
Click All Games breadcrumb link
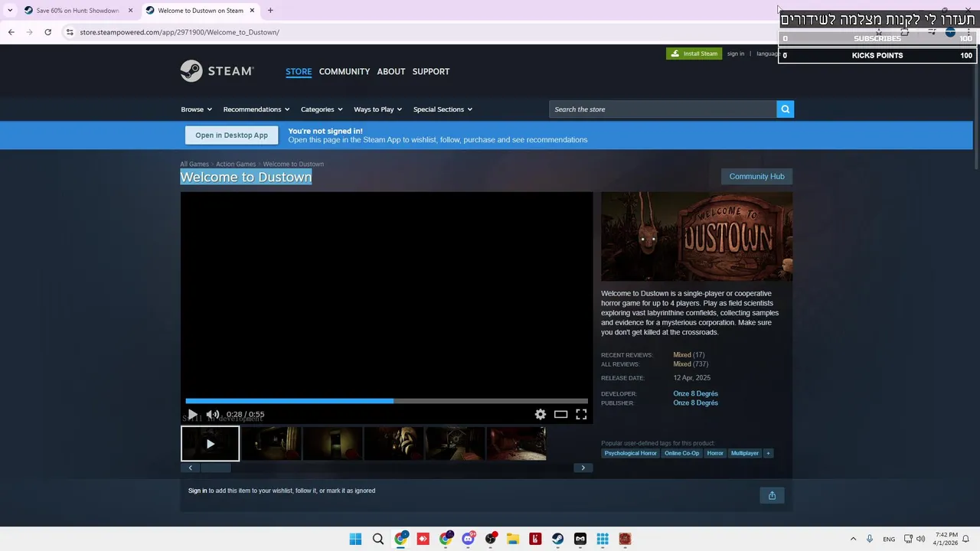coord(194,164)
